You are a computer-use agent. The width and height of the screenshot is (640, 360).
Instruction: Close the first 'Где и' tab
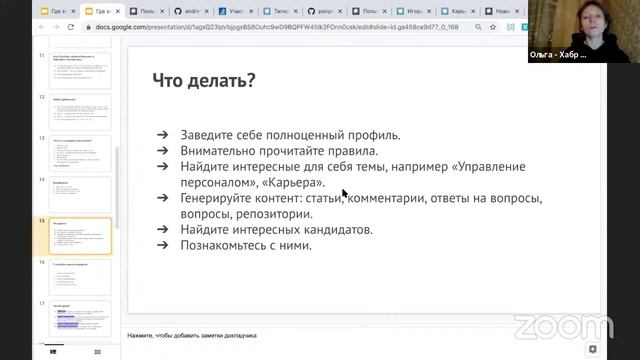[73, 11]
